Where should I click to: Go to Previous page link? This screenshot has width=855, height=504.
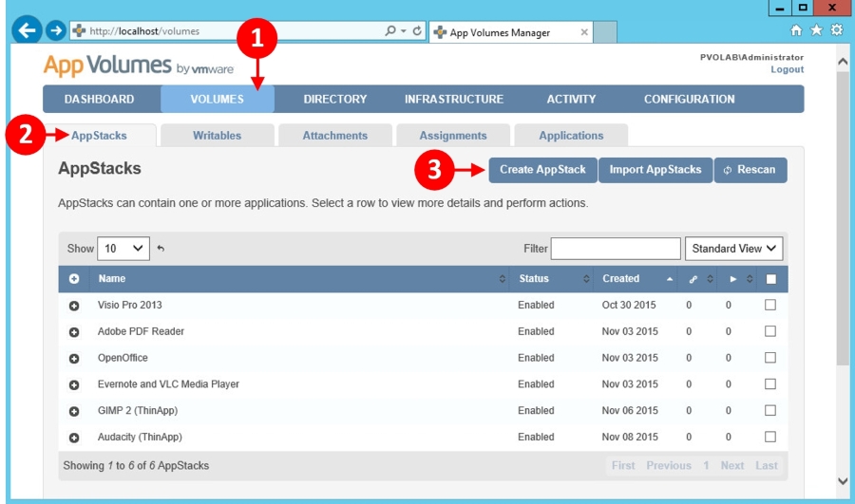coord(669,466)
